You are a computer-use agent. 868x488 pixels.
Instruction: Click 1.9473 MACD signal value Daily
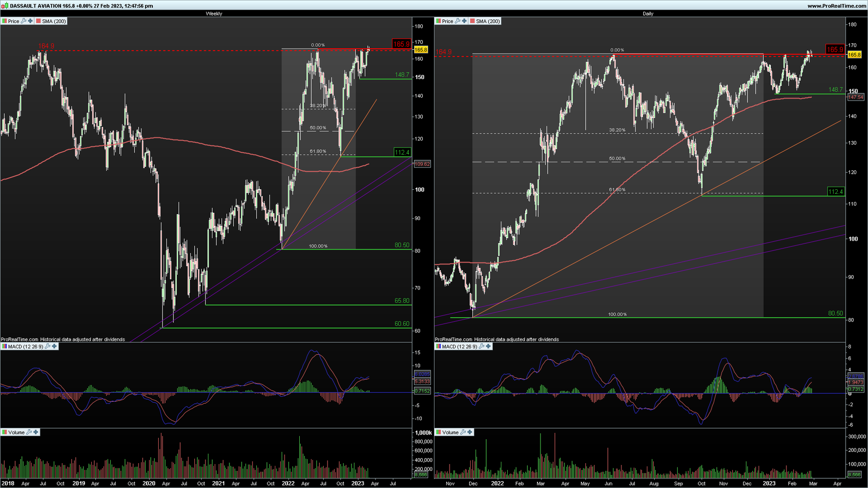856,383
